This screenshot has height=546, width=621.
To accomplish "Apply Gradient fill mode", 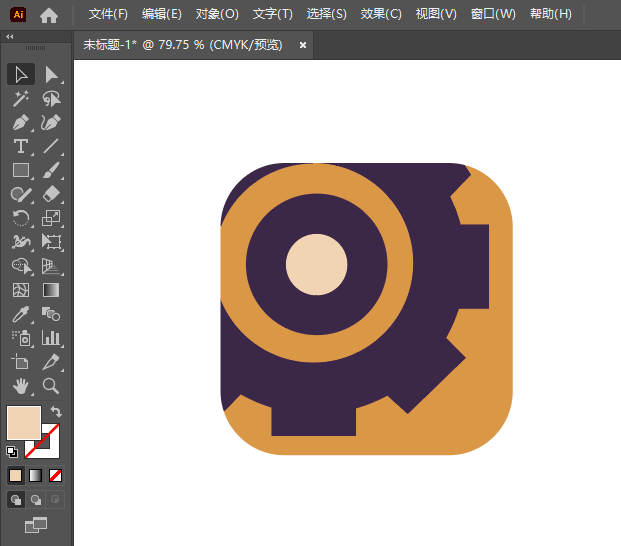I will pyautogui.click(x=35, y=476).
